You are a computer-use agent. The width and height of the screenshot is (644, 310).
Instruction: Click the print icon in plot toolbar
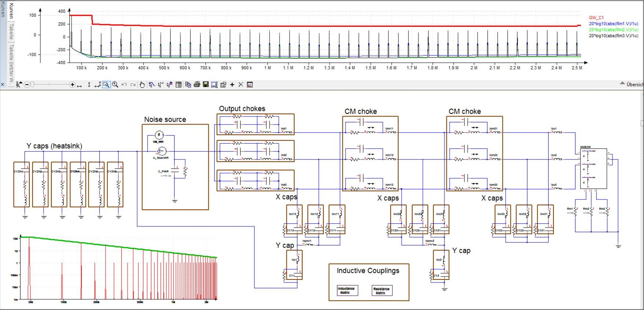[197, 85]
